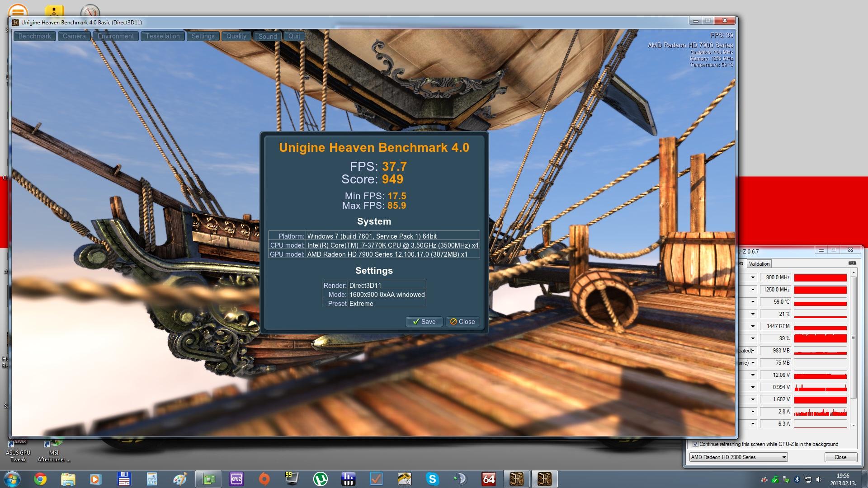This screenshot has width=868, height=488.
Task: Open the Fraps monitor icon in taskbar
Action: (292, 479)
